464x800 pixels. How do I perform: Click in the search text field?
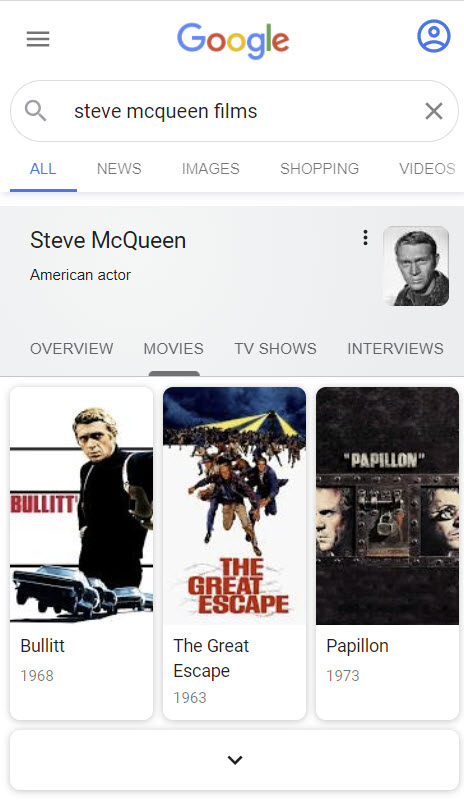(x=240, y=111)
